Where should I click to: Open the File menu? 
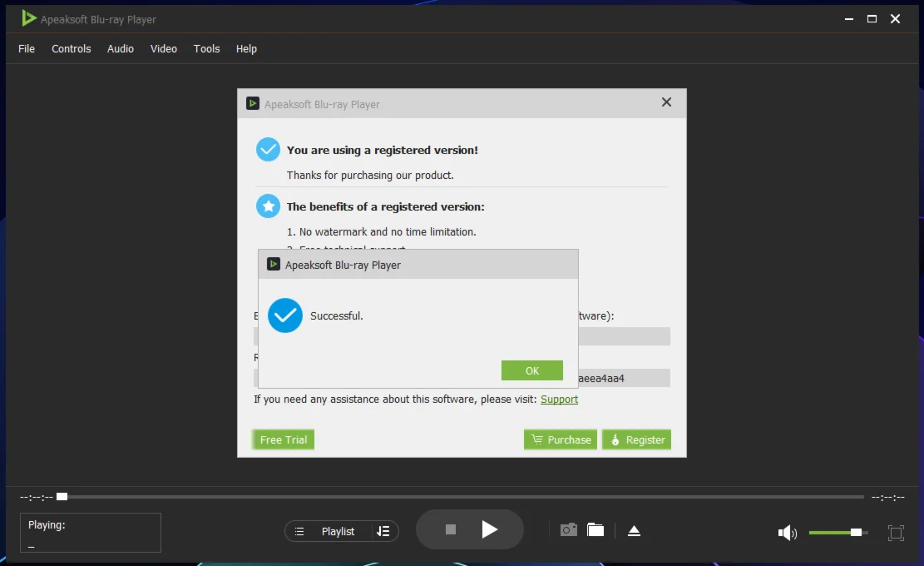(27, 48)
